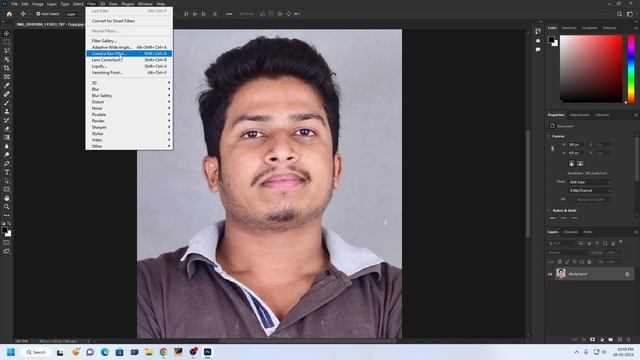Choose Convert for Smart Filters
Screen dimensions: 640x360
point(129,21)
